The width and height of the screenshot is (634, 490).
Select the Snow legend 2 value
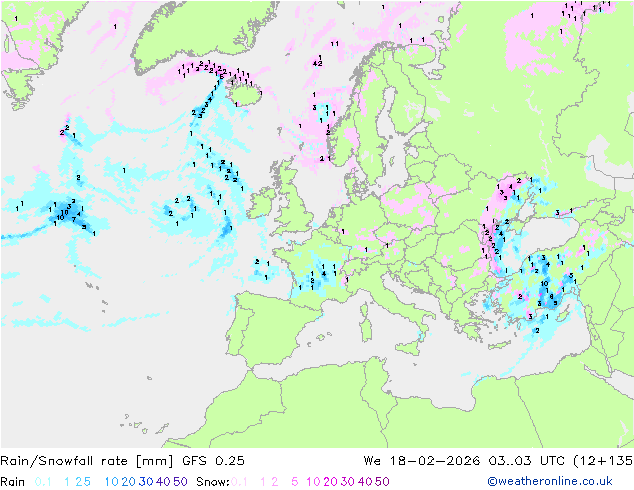pos(275,482)
